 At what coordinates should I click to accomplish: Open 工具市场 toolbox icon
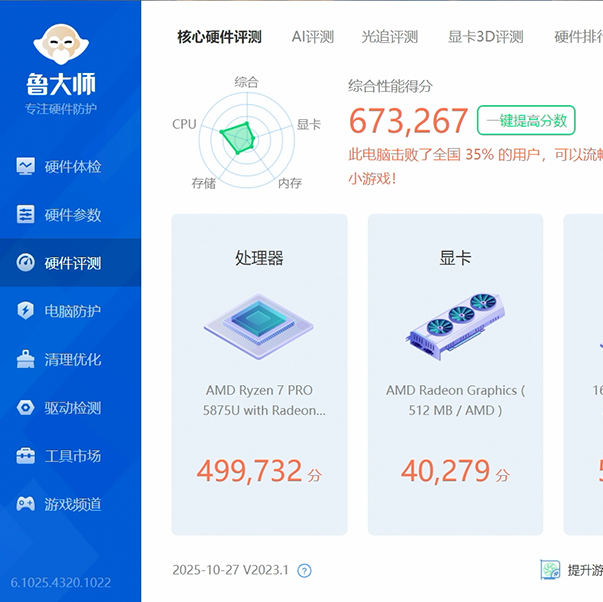(x=26, y=456)
